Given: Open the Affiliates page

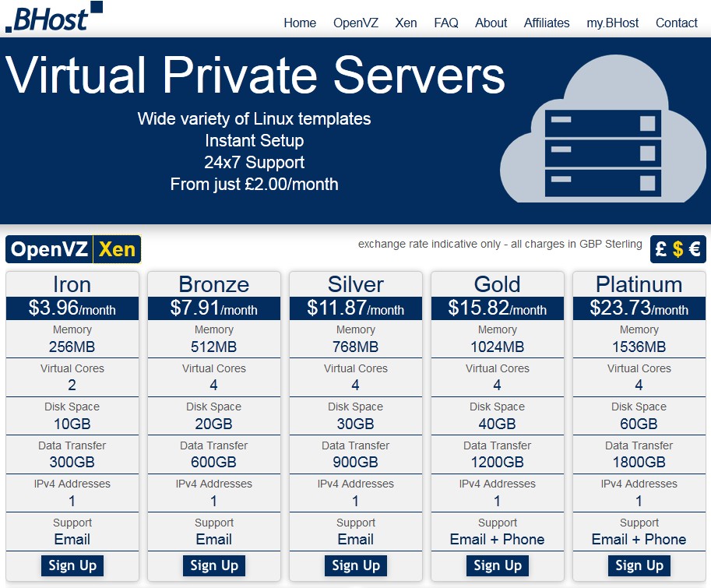Looking at the screenshot, I should pyautogui.click(x=547, y=23).
